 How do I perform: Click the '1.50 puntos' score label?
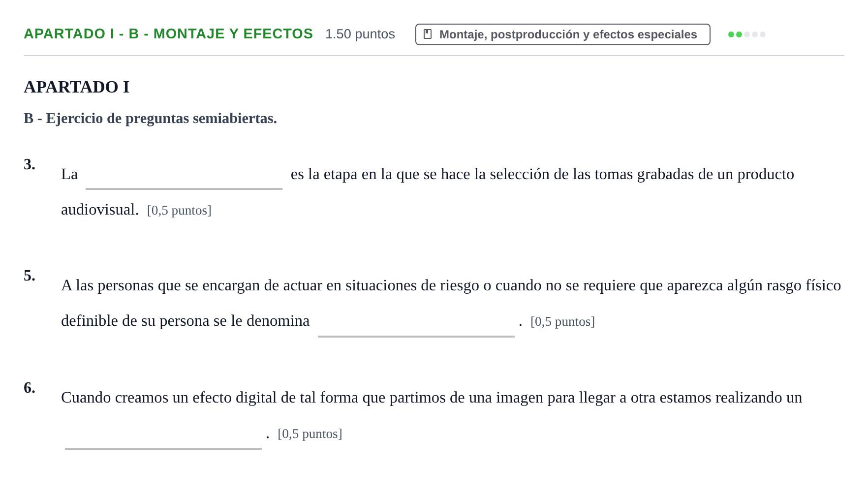click(360, 34)
